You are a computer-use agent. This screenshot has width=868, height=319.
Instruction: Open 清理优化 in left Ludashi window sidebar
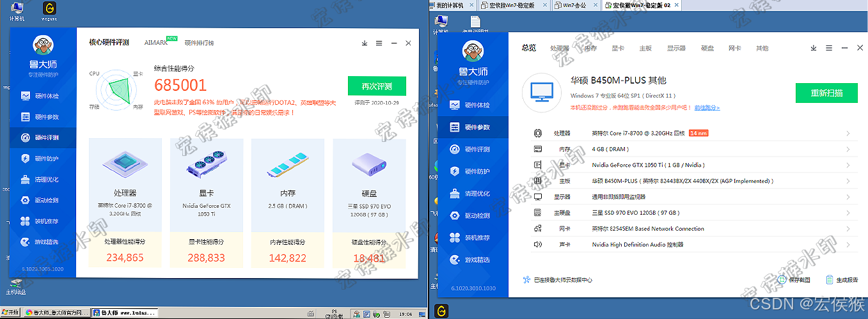pyautogui.click(x=42, y=180)
